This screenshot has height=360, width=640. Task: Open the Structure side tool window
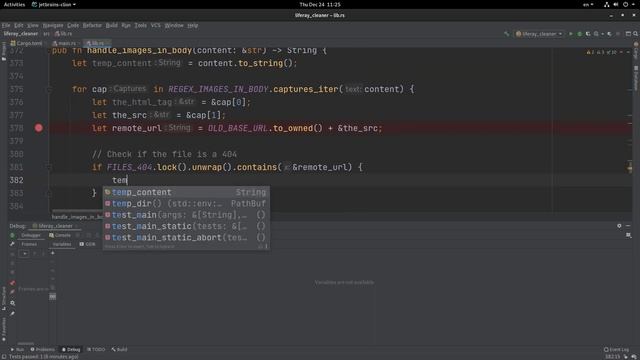pyautogui.click(x=4, y=298)
